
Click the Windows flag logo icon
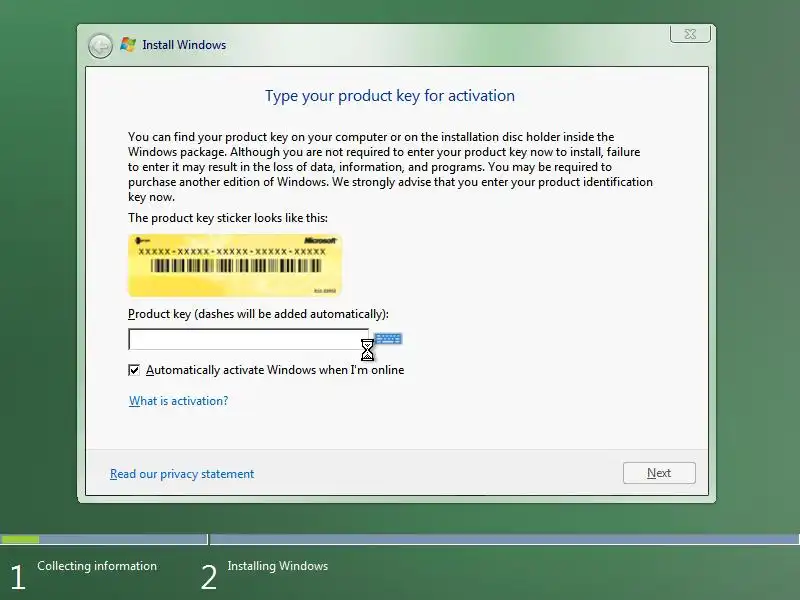click(x=128, y=45)
